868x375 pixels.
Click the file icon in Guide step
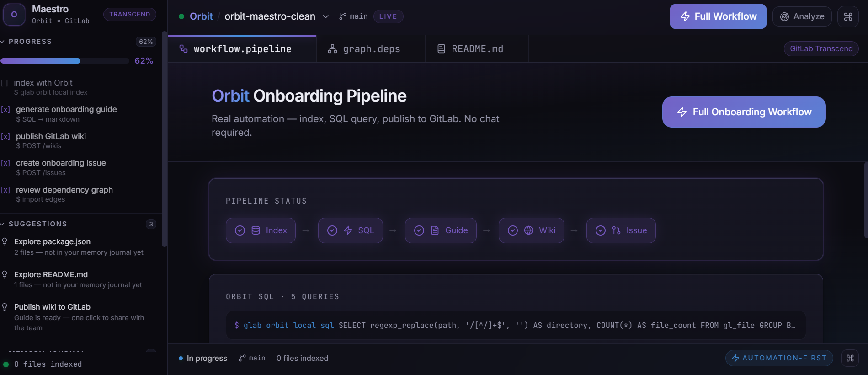(x=435, y=230)
